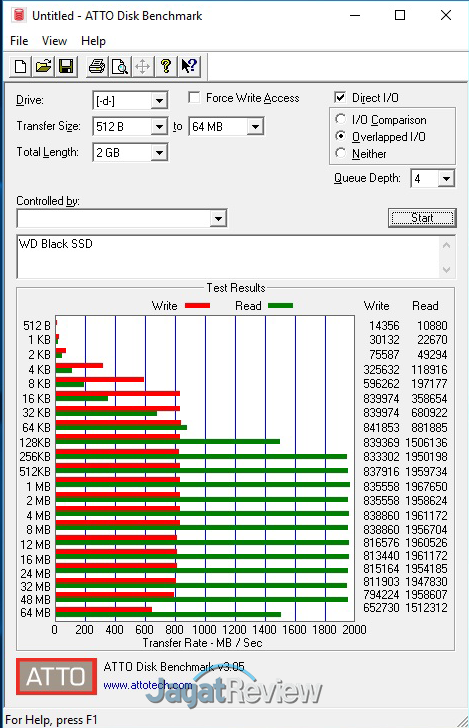The image size is (469, 728).
Task: Expand the Drive dropdown showing [-d-]
Action: coord(159,101)
